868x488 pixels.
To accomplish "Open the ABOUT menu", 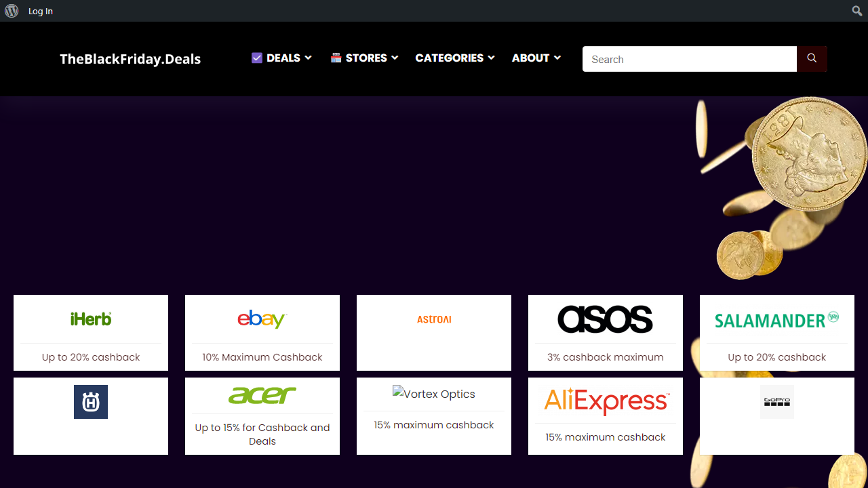I will click(x=536, y=58).
